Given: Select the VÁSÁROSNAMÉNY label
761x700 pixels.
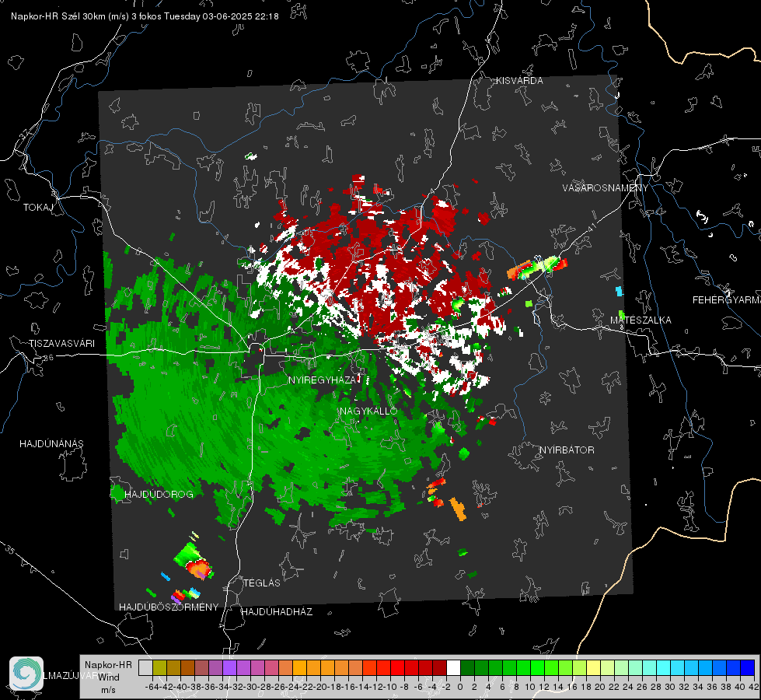Looking at the screenshot, I should (x=606, y=188).
